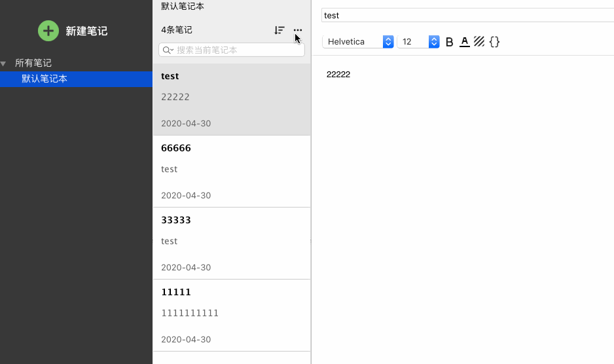Click the 2020-04-30 date under 33333

pyautogui.click(x=186, y=267)
